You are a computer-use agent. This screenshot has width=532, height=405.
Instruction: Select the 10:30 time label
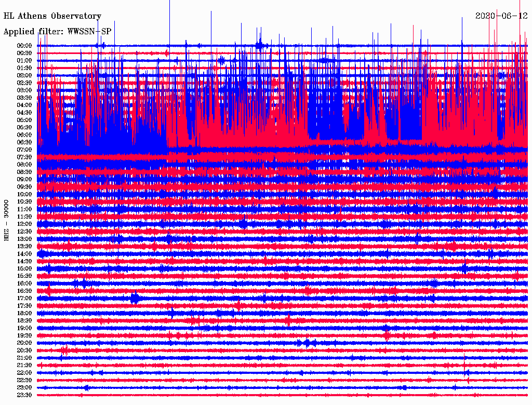24,202
